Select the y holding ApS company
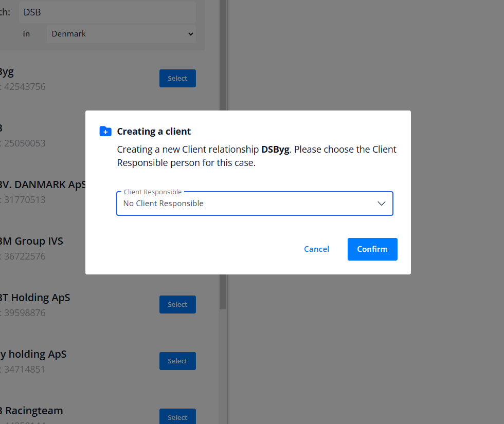504x424 pixels. point(177,361)
